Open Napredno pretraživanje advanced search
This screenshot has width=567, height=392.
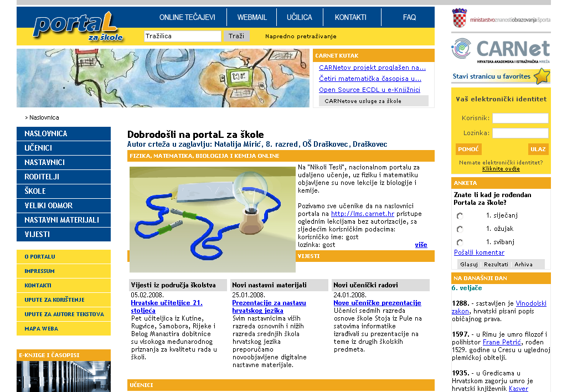click(301, 37)
